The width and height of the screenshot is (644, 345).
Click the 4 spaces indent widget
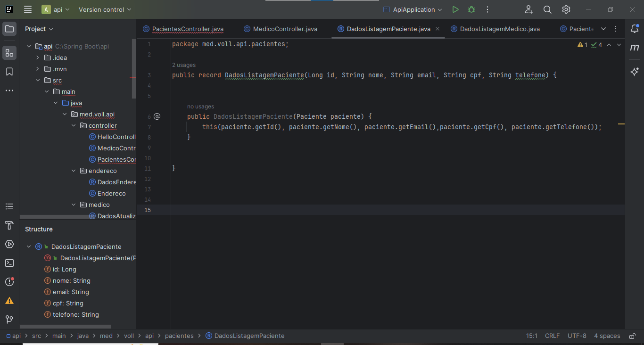[x=607, y=336]
